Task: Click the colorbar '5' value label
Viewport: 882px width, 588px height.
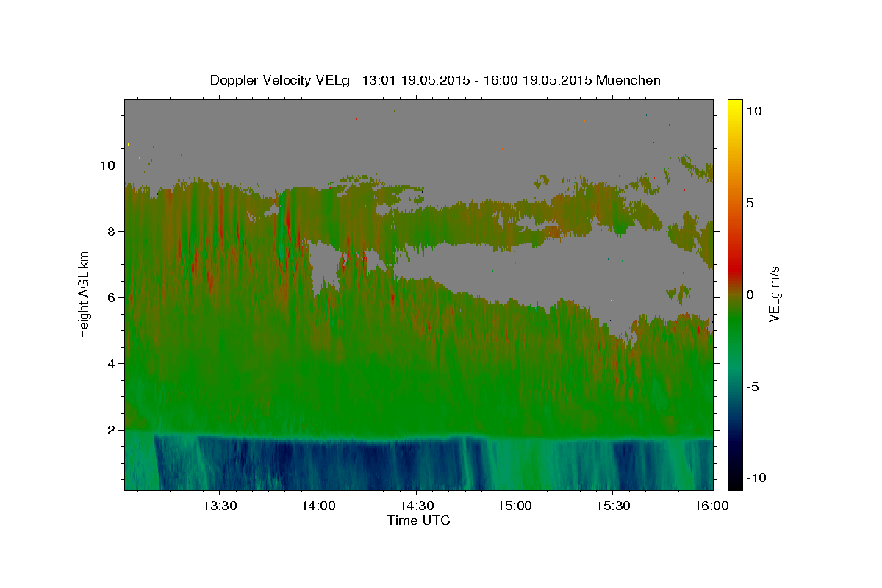Action: [x=750, y=203]
